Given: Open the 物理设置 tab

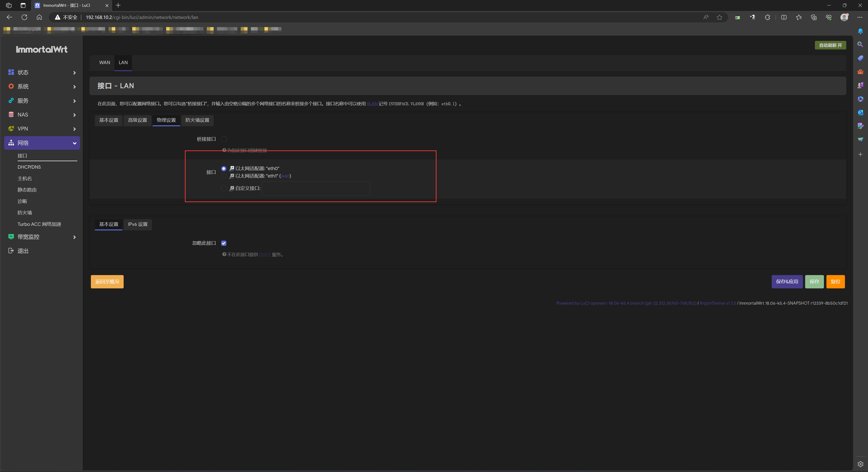Looking at the screenshot, I should click(x=166, y=120).
